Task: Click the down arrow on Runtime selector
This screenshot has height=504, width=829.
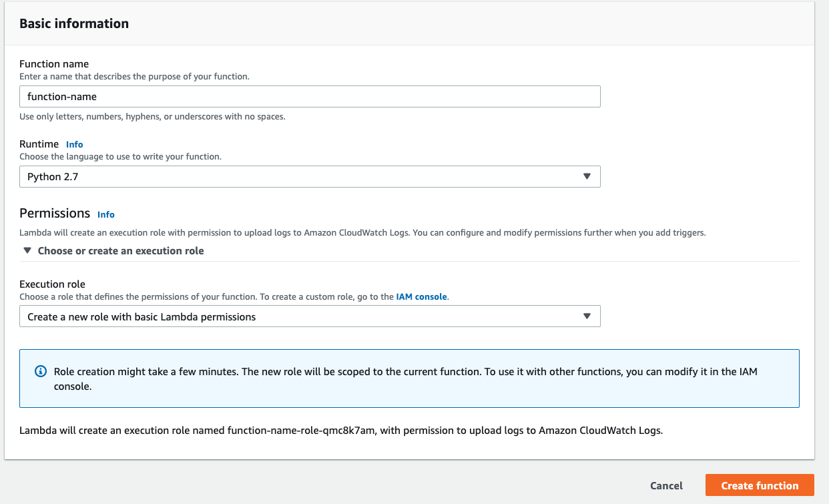Action: (587, 177)
